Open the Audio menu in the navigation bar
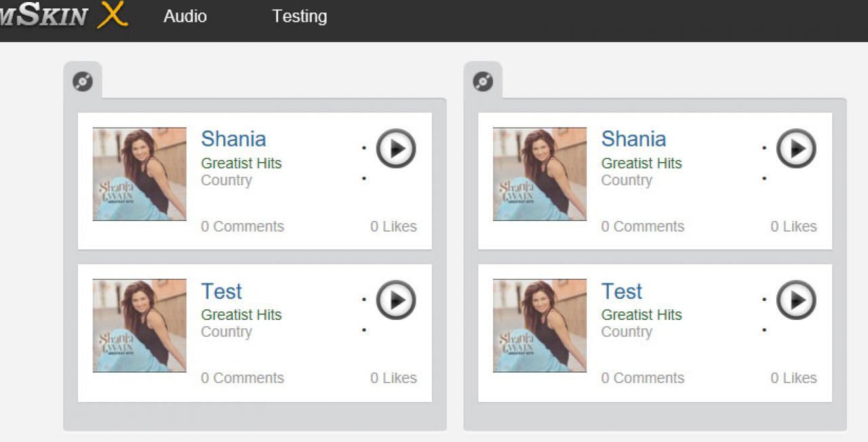This screenshot has width=868, height=442. pos(185,16)
